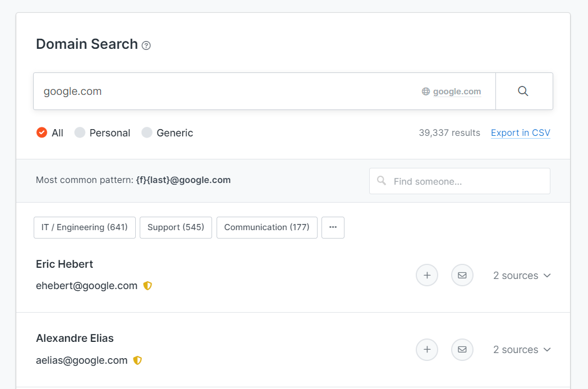Viewport: 588px width, 389px height.
Task: Filter by Support (545) department
Action: point(176,227)
